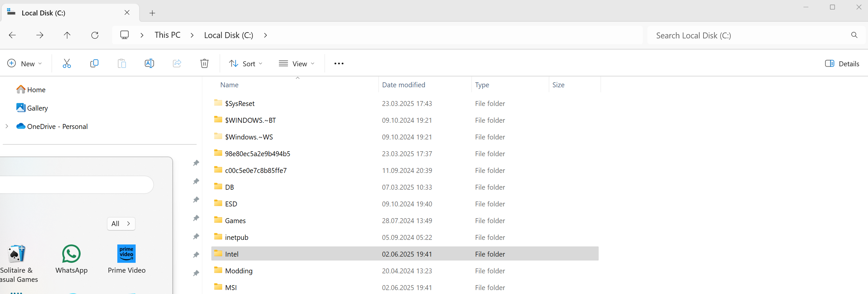Image resolution: width=868 pixels, height=294 pixels.
Task: Expand chevron after This PC breadcrumb
Action: (x=192, y=35)
